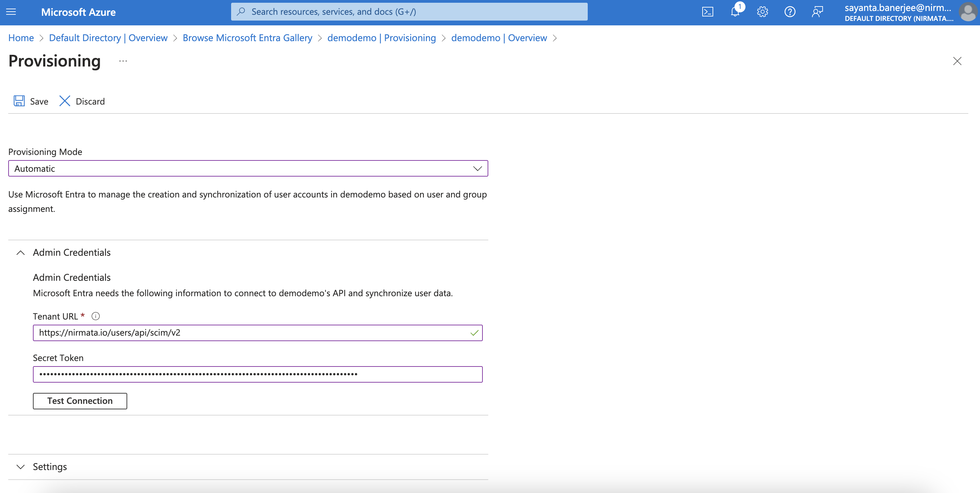Viewport: 980px width, 493px height.
Task: Focus the Secret Token field
Action: (258, 374)
